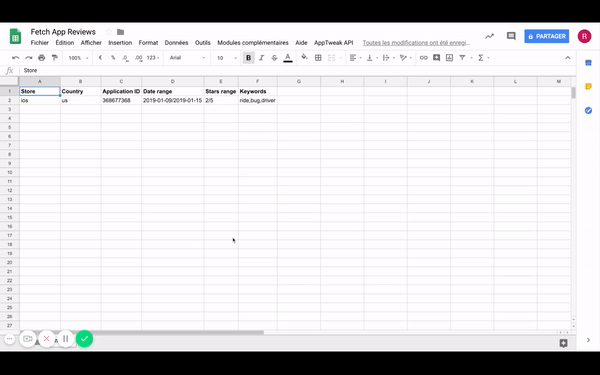Activate the paint format tool
Screen dimensions: 600x375
[x=54, y=58]
